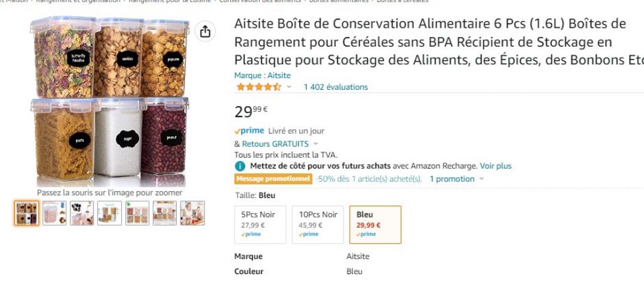View the third thumbnail with black labels
644x281 pixels.
tap(82, 213)
